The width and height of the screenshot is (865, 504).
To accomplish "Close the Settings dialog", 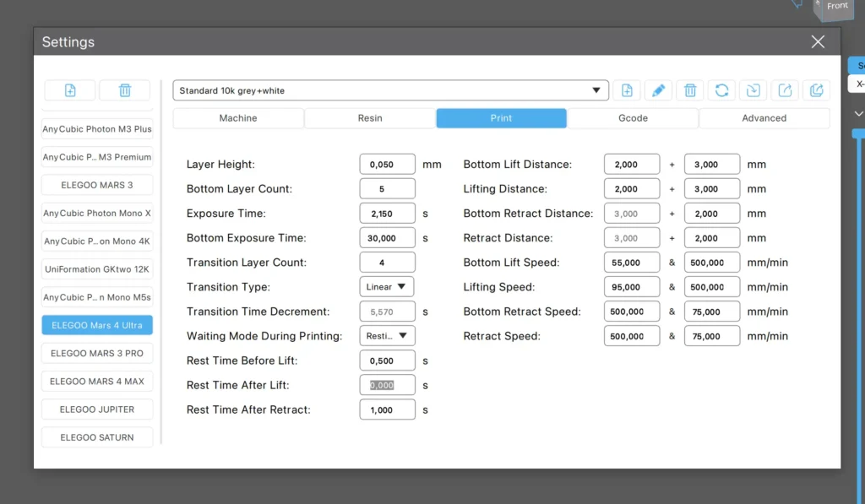I will click(x=817, y=42).
